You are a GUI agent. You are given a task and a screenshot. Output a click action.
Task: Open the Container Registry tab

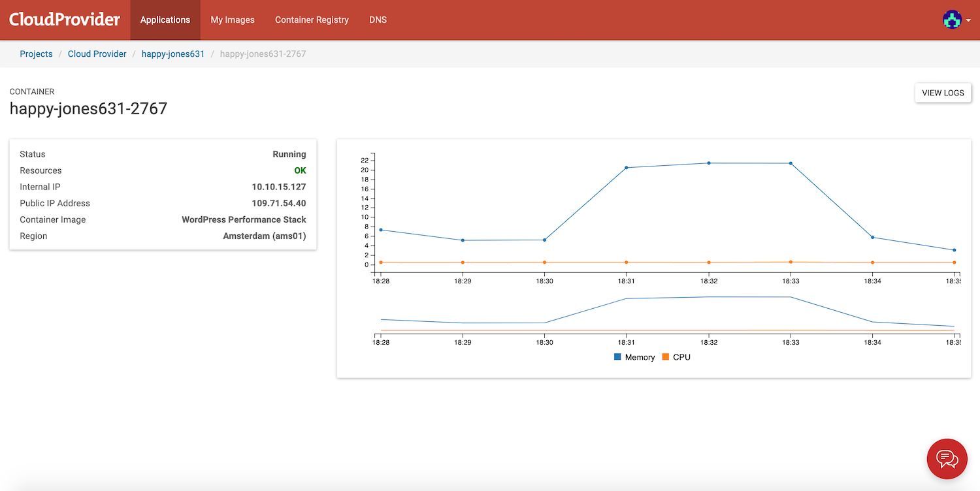click(312, 20)
